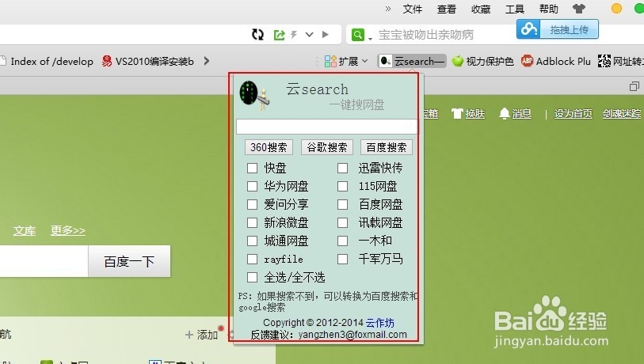This screenshot has width=644, height=364.
Task: Check the 讯载网盘 checkbox
Action: click(x=342, y=223)
